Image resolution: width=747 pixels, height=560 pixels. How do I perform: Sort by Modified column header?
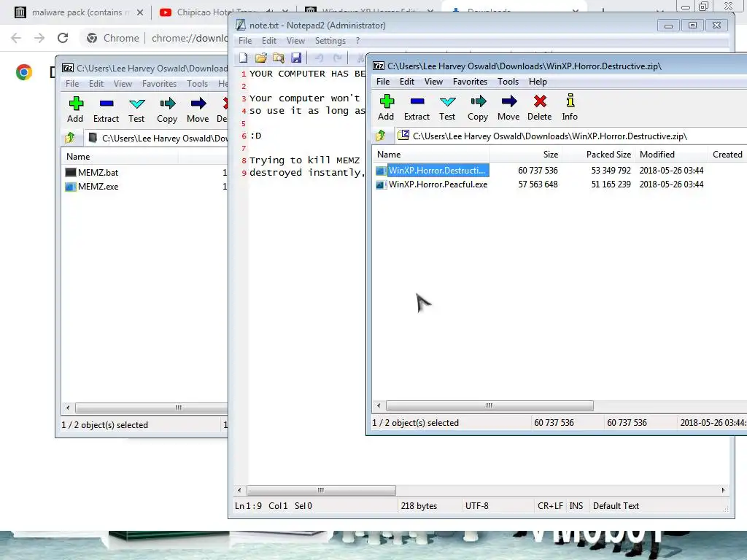[x=671, y=155]
